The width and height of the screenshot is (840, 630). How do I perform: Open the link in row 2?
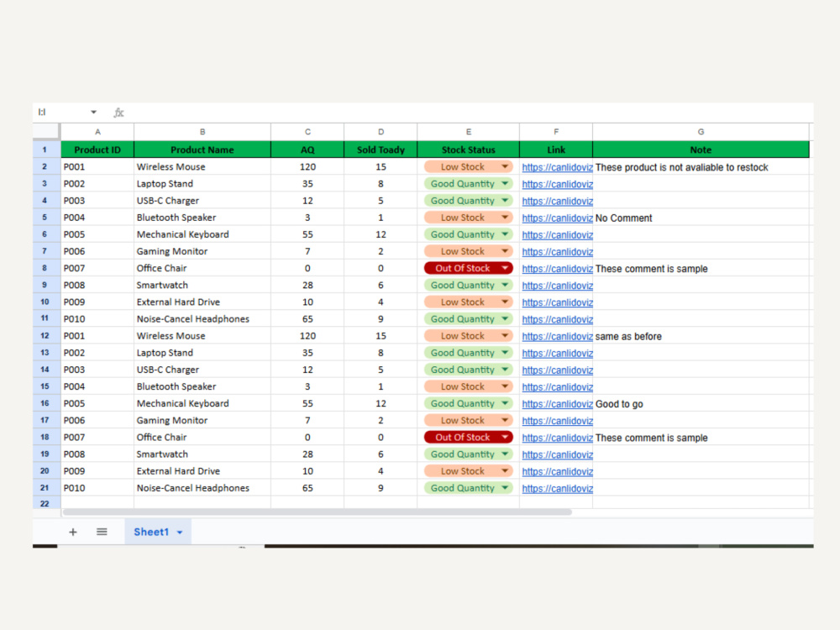[x=557, y=167]
